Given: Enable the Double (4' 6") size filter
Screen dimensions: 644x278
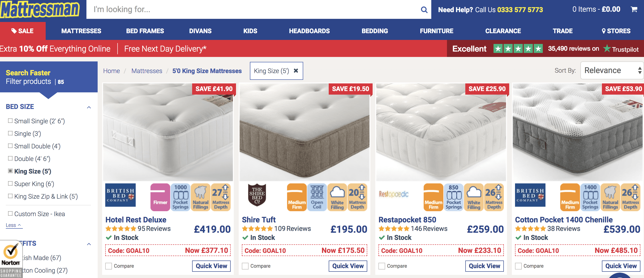Looking at the screenshot, I should pyautogui.click(x=10, y=158).
